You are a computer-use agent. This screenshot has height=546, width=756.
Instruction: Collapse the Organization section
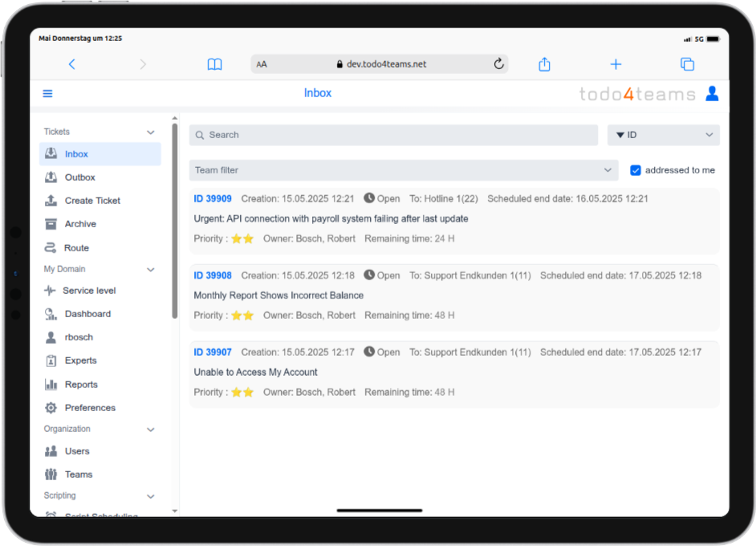[150, 430]
